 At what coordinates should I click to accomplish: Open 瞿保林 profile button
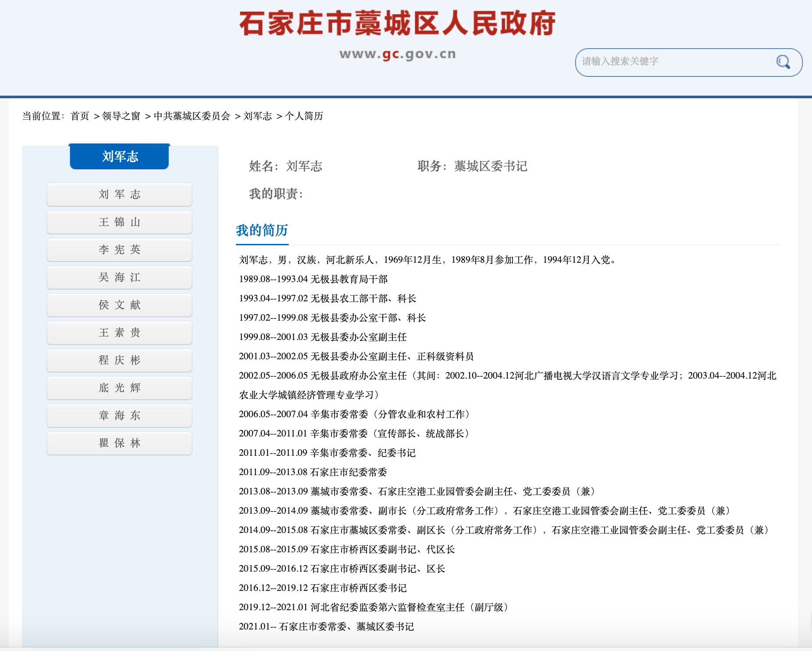pyautogui.click(x=119, y=443)
